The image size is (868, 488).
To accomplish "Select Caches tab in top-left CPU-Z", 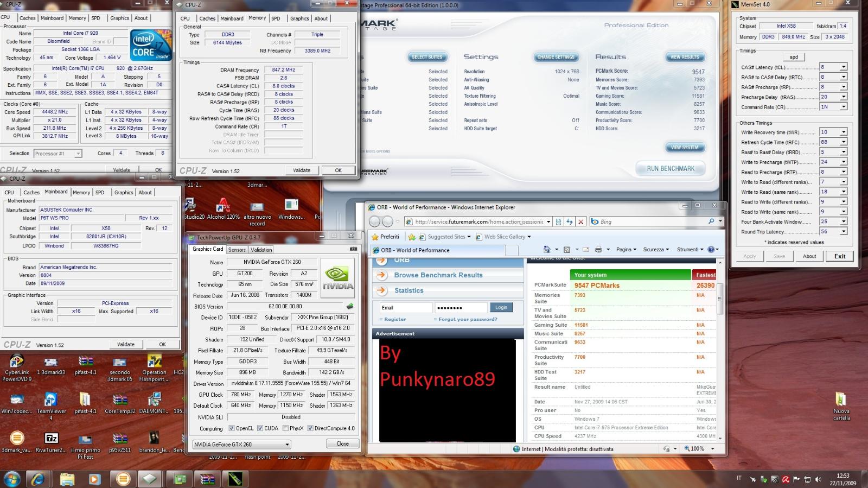I will point(28,18).
